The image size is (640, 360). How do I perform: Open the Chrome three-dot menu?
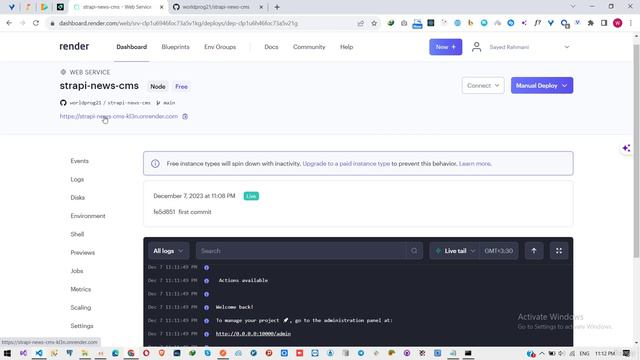[631, 23]
